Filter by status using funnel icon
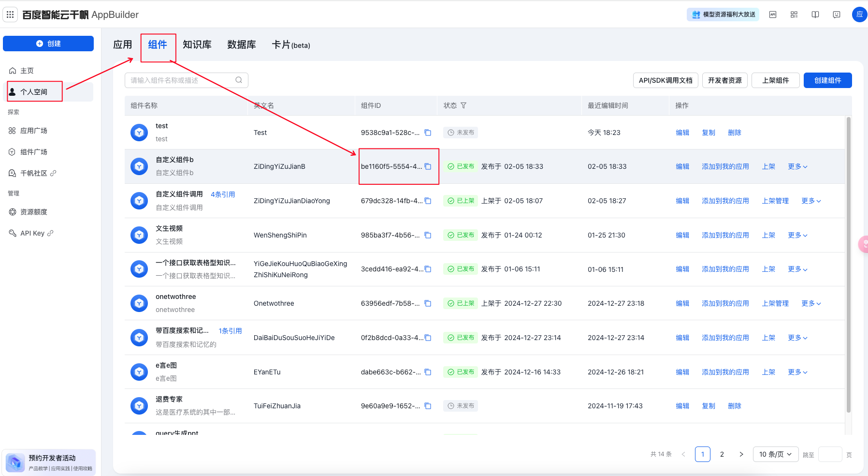The height and width of the screenshot is (476, 868). pos(463,105)
